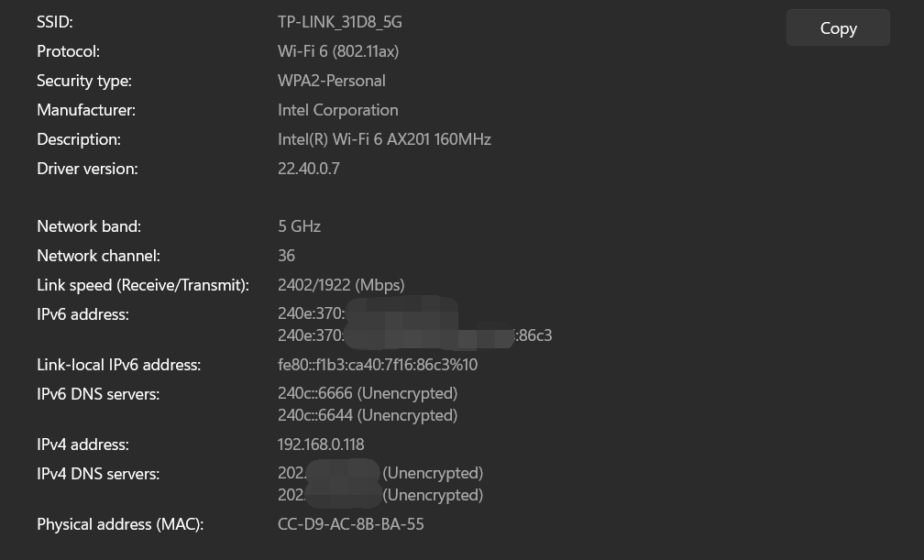Click the 5 GHz network band value
Viewport: 924px width, 560px height.
point(299,226)
